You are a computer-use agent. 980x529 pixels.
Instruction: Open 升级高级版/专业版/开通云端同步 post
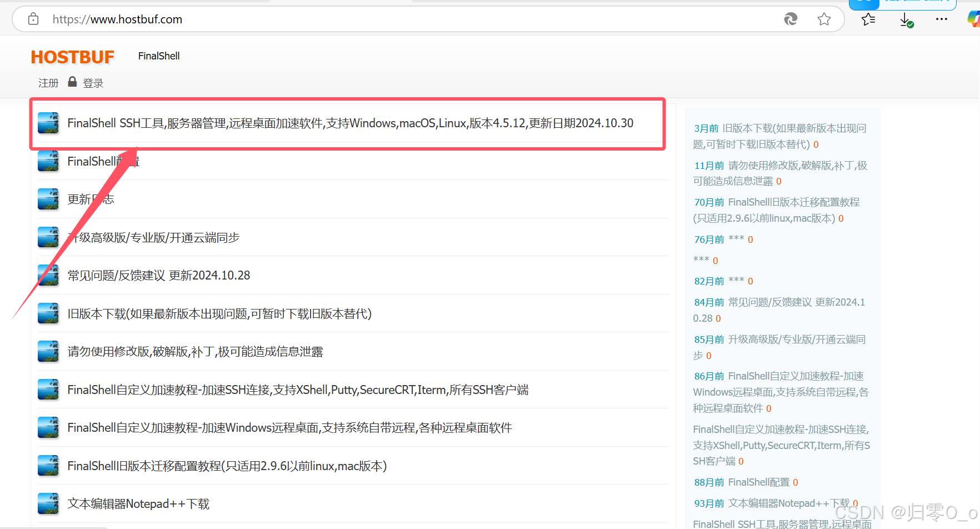153,237
